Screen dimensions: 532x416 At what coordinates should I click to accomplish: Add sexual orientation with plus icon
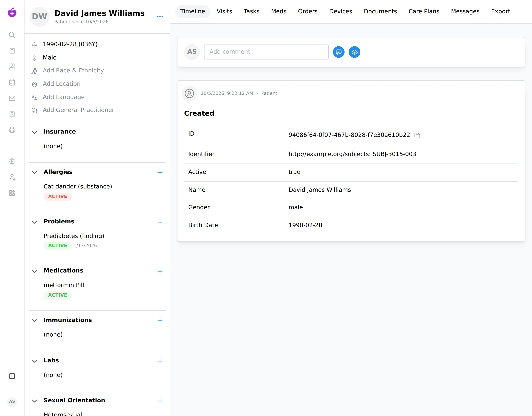point(160,401)
